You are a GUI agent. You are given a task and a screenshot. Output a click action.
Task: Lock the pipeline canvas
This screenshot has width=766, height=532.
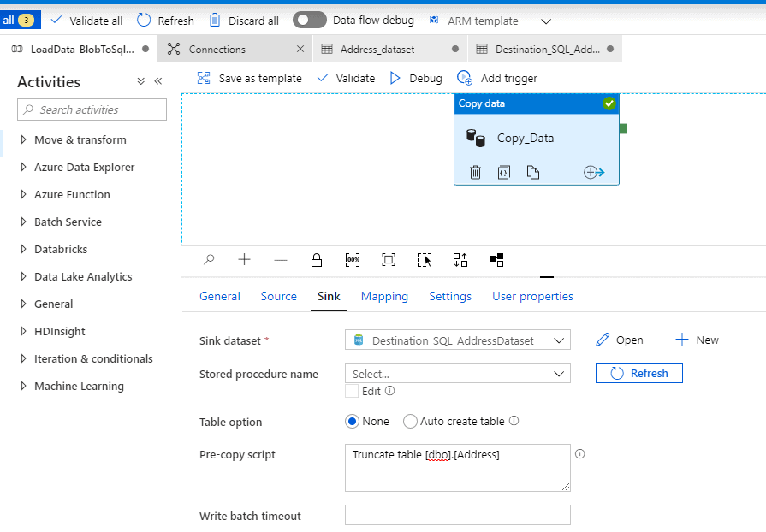click(x=316, y=260)
